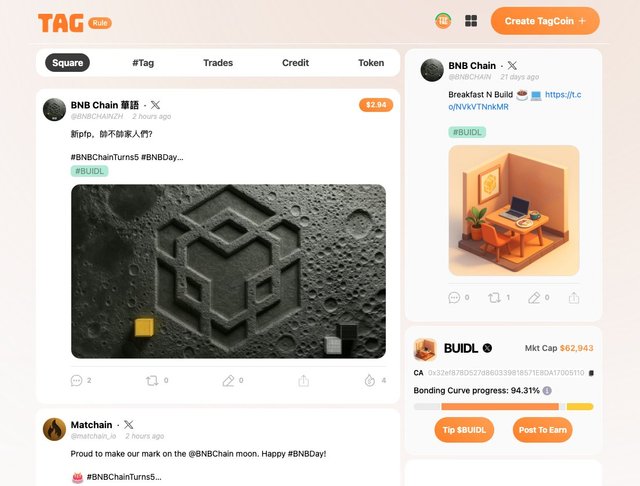640x486 pixels.
Task: Click the flame like icon showing 4
Action: coord(370,380)
